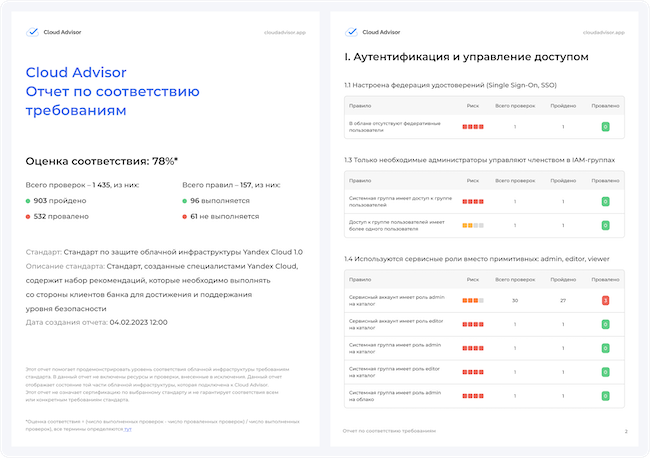
Task: Click the green dot beside "96 выполняется"
Action: tap(186, 201)
